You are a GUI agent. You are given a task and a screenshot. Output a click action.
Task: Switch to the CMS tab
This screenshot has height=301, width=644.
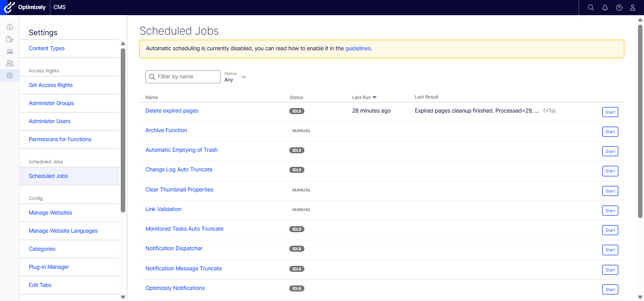coord(59,7)
